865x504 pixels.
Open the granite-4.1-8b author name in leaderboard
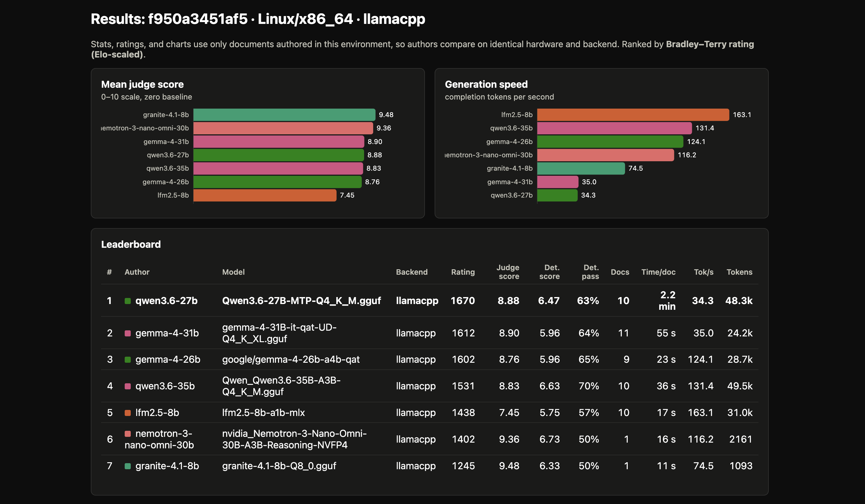[167, 466]
